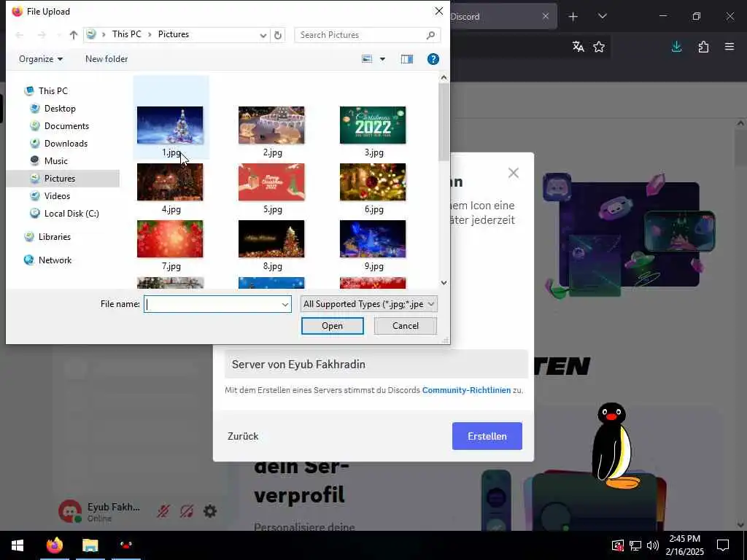Select the 1.jpg thumbnail
The width and height of the screenshot is (747, 560).
pos(170,125)
